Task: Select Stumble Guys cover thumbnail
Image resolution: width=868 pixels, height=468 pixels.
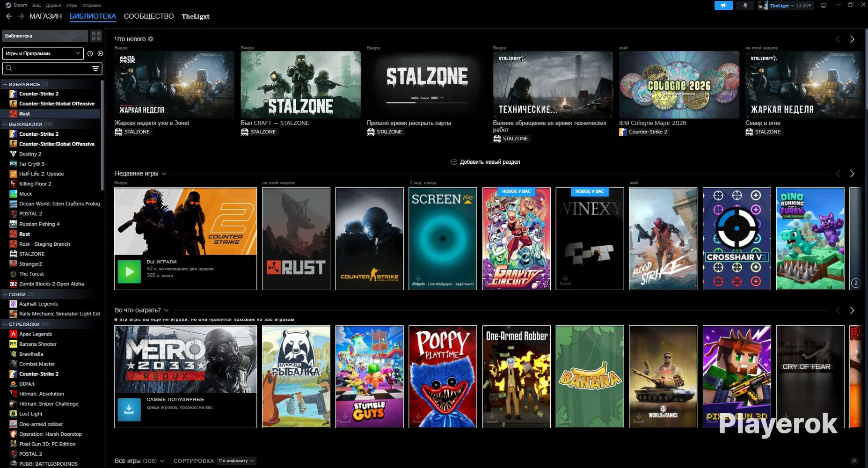Action: pos(370,377)
